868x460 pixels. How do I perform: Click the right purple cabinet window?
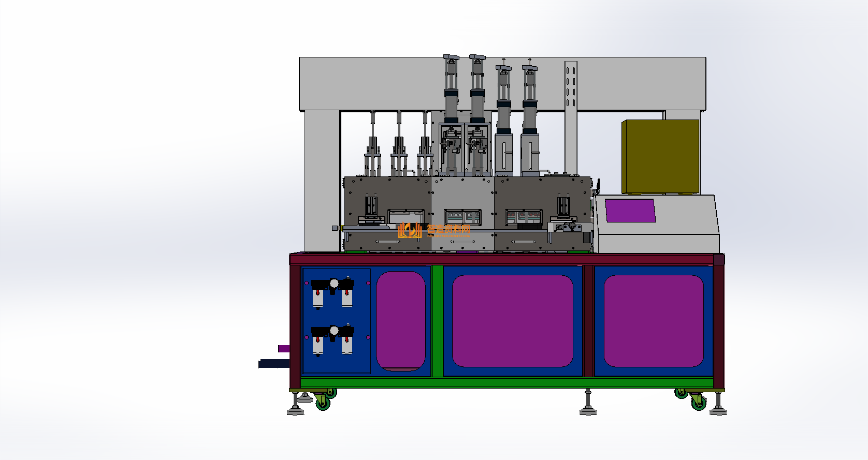654,321
